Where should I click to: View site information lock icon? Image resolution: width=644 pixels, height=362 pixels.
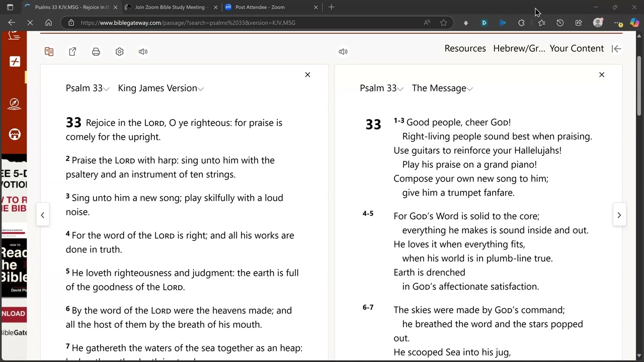[x=71, y=23]
